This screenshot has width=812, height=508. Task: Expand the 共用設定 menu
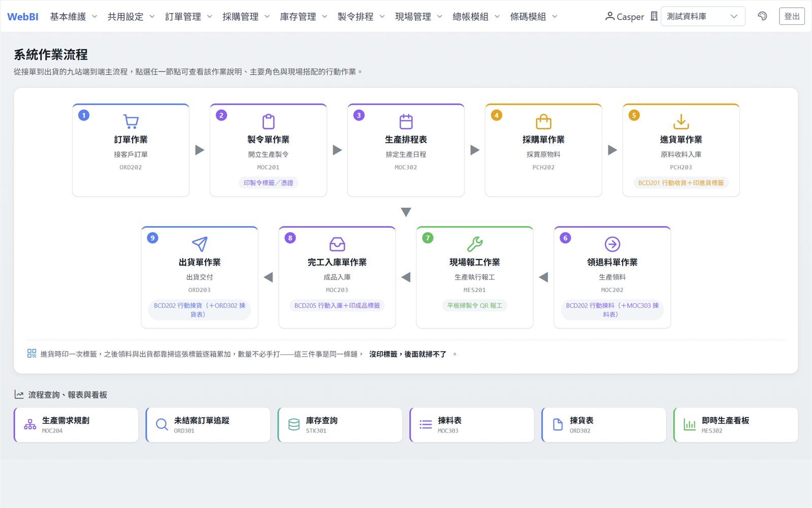pyautogui.click(x=131, y=17)
